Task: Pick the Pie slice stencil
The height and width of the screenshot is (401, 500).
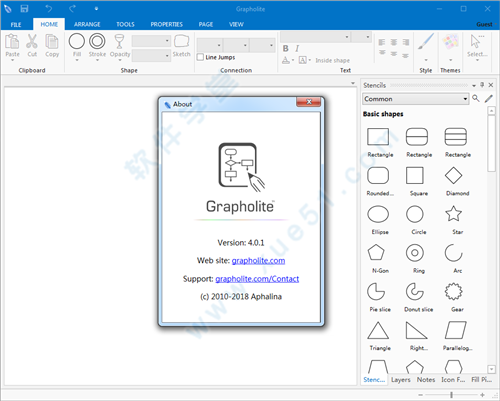Action: (376, 291)
